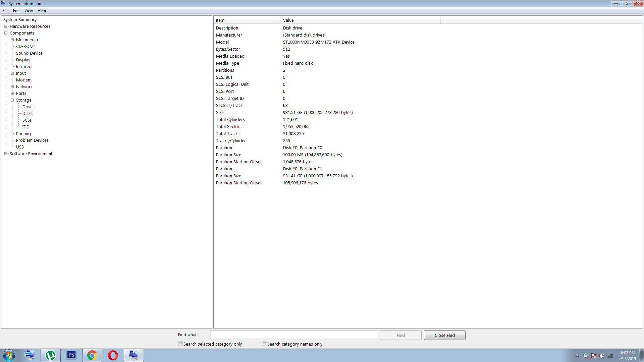This screenshot has width=644, height=362.
Task: Open Photoshop from the taskbar
Action: pyautogui.click(x=71, y=355)
